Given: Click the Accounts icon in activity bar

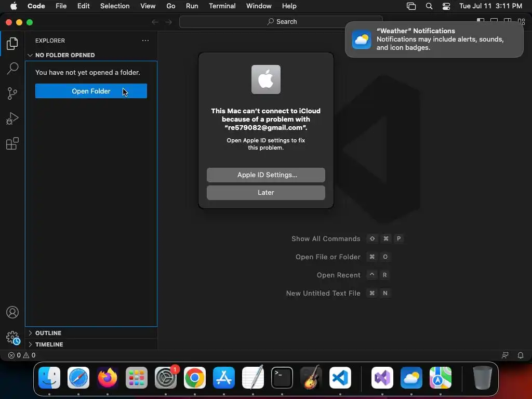Looking at the screenshot, I should point(12,312).
